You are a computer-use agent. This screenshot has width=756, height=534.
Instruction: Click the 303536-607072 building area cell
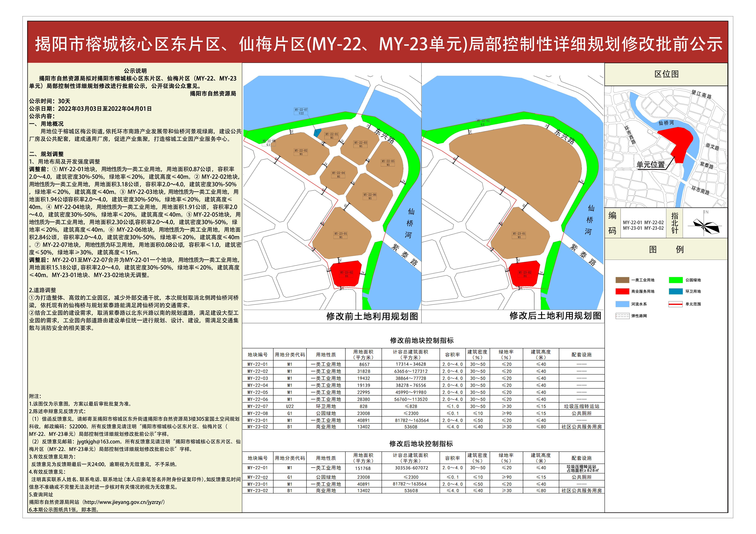coord(411,468)
